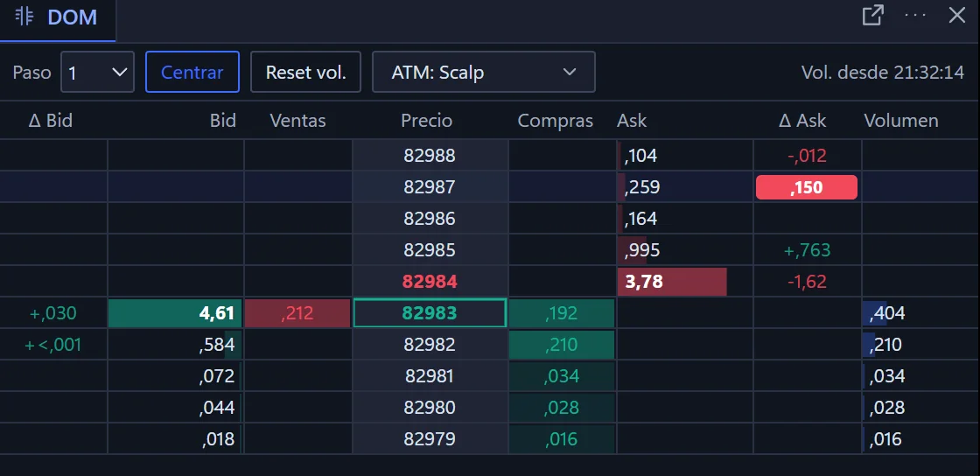Click Volumen value ,210
Viewport: 980px width, 476px height.
pyautogui.click(x=885, y=345)
